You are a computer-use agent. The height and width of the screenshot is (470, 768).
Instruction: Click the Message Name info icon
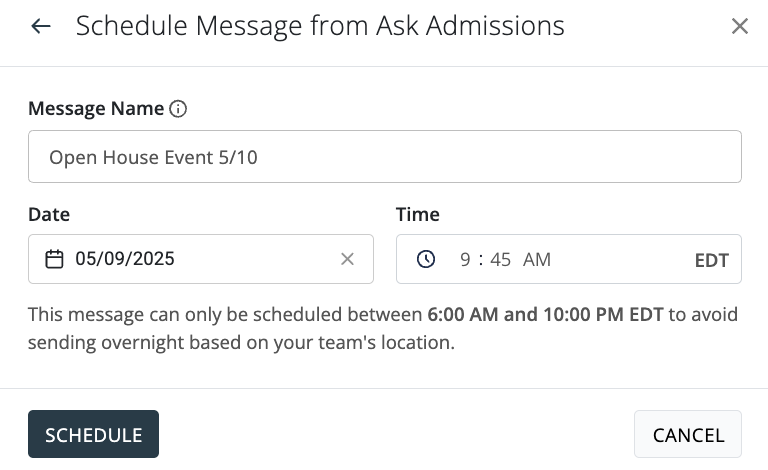pyautogui.click(x=178, y=109)
